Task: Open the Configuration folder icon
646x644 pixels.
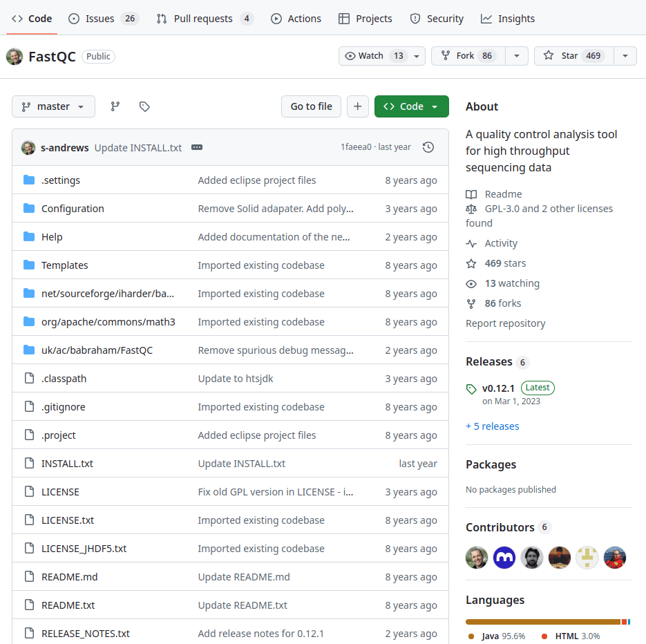Action: point(29,209)
